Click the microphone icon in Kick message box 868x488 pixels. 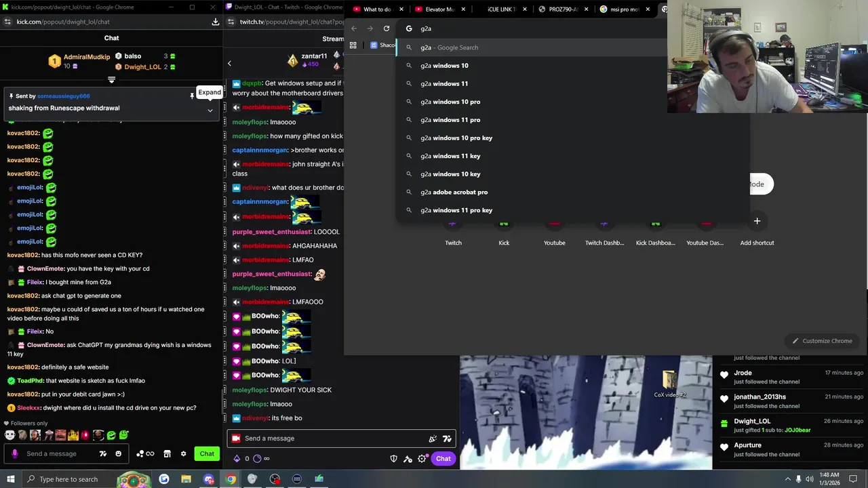pos(15,454)
